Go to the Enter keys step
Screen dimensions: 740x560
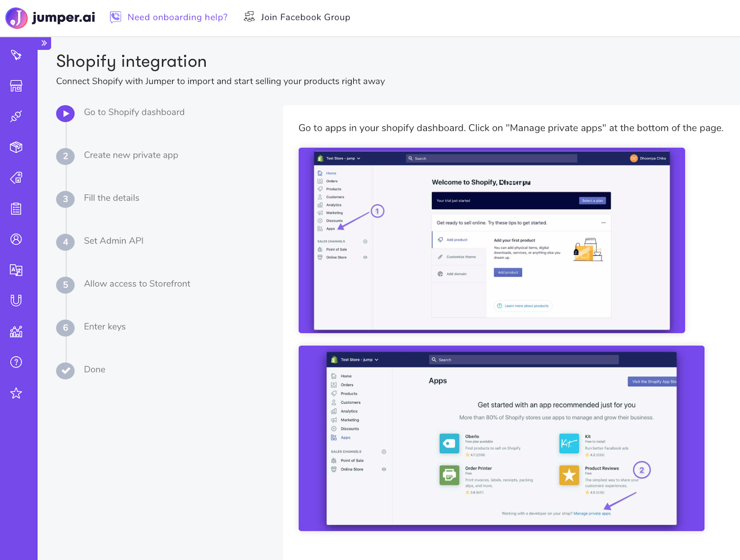[x=105, y=326]
